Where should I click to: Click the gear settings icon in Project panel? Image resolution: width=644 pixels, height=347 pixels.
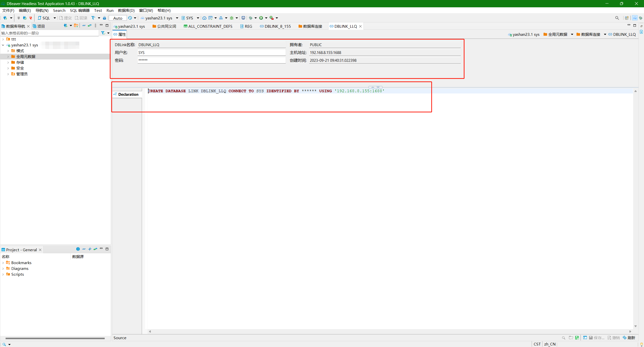[78, 249]
